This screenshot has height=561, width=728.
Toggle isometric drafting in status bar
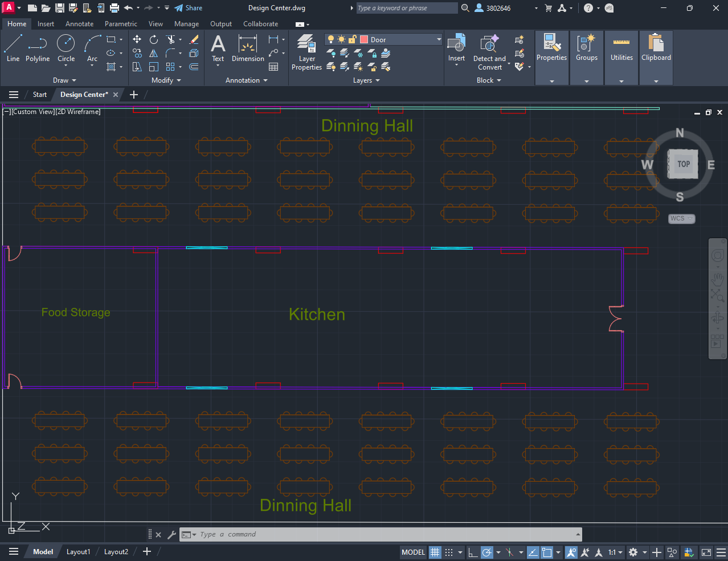coord(510,552)
